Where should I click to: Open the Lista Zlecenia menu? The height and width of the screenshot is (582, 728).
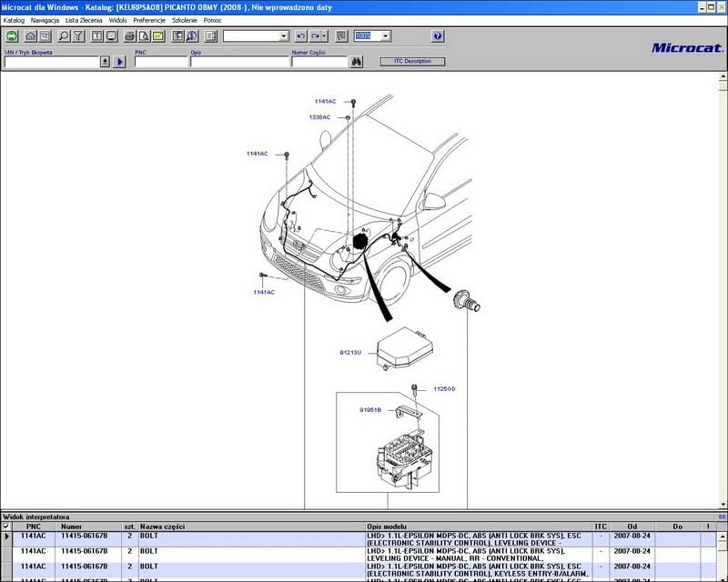point(84,20)
